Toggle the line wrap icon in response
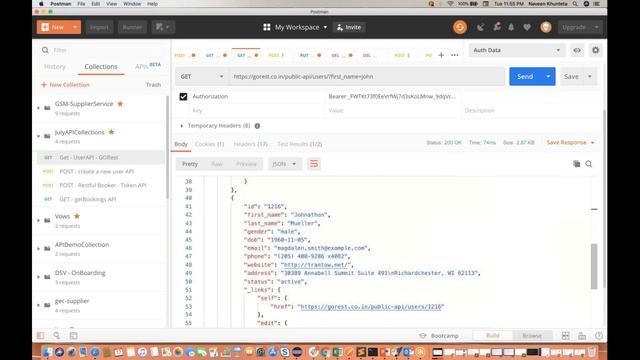 (314, 164)
